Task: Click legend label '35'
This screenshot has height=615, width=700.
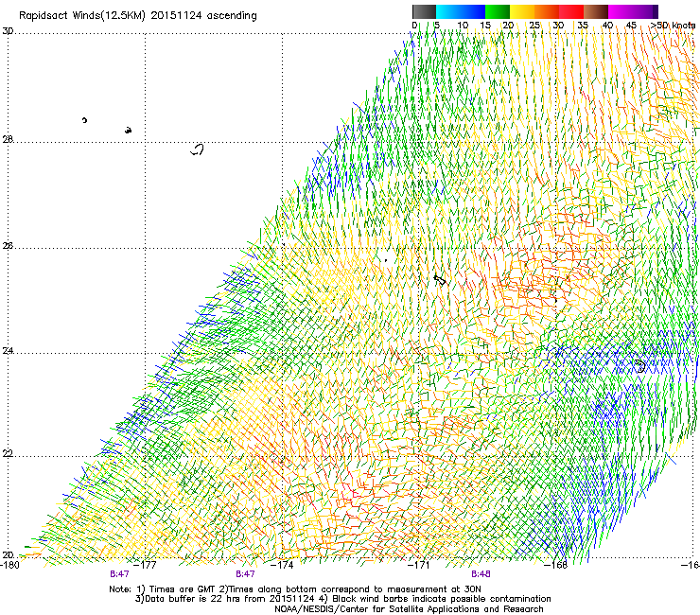Action: coord(583,26)
